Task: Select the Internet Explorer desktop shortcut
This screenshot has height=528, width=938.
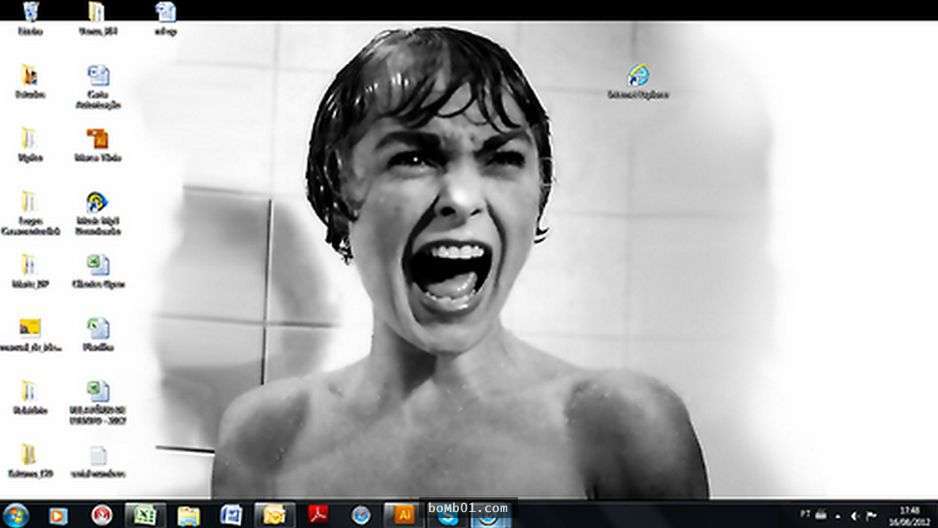Action: 638,82
